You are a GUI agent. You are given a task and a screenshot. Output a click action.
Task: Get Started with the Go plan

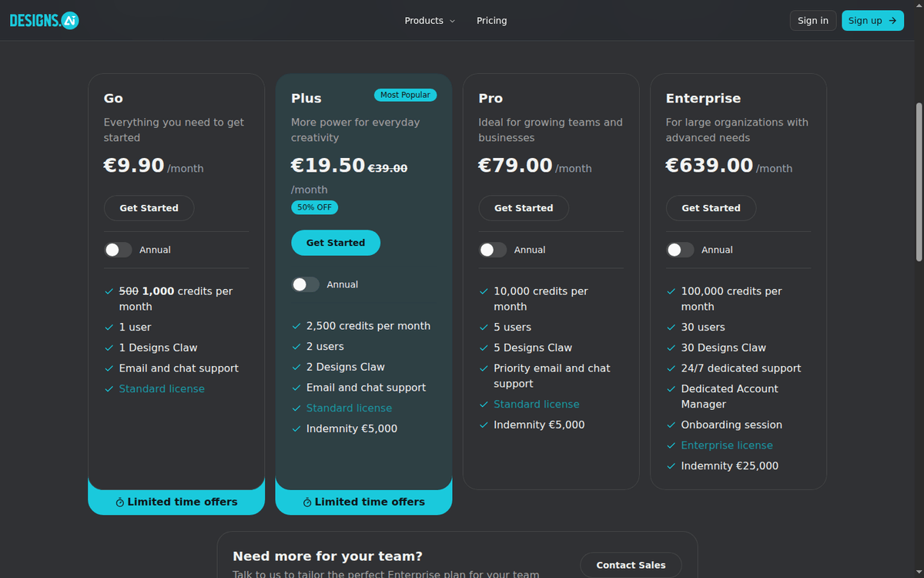pos(149,208)
